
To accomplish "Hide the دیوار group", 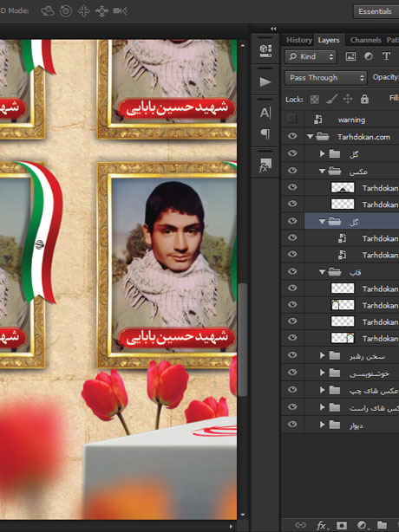I will point(292,424).
